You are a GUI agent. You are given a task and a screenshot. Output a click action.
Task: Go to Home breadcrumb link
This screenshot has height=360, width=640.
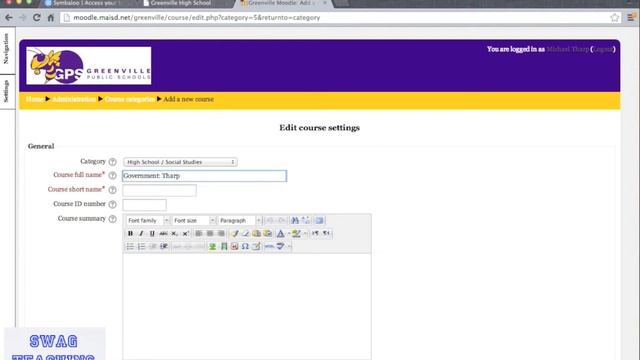click(x=34, y=99)
